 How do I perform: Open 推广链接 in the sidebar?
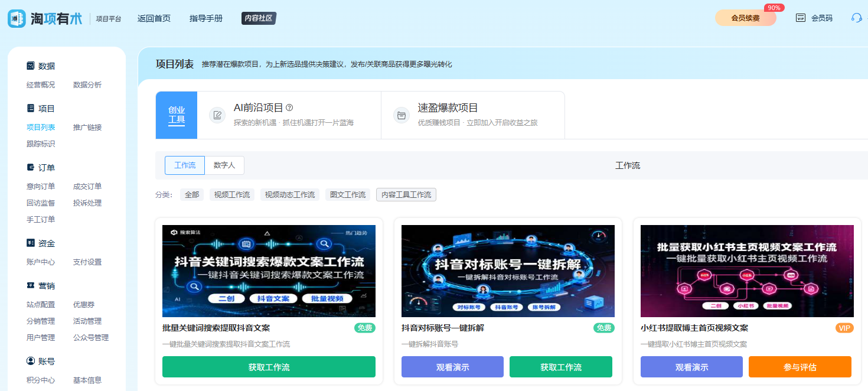[87, 128]
